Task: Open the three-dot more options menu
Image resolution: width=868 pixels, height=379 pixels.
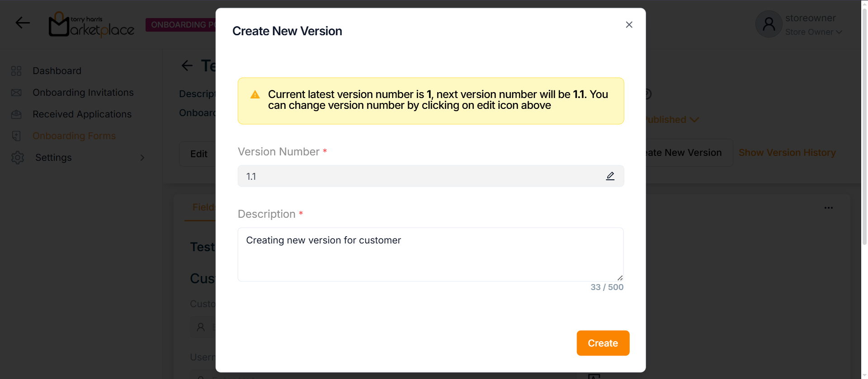Action: point(828,208)
